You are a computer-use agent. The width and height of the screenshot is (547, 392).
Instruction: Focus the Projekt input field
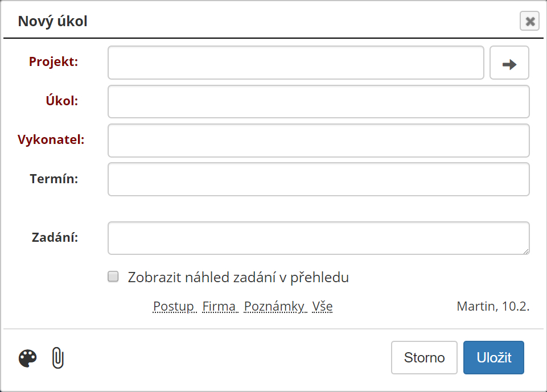coord(296,63)
